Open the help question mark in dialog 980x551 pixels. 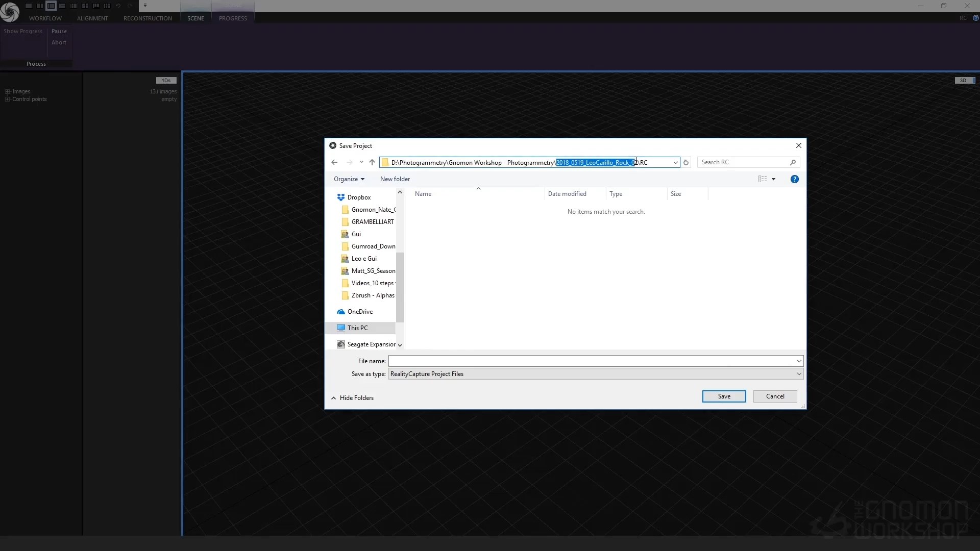pos(794,179)
